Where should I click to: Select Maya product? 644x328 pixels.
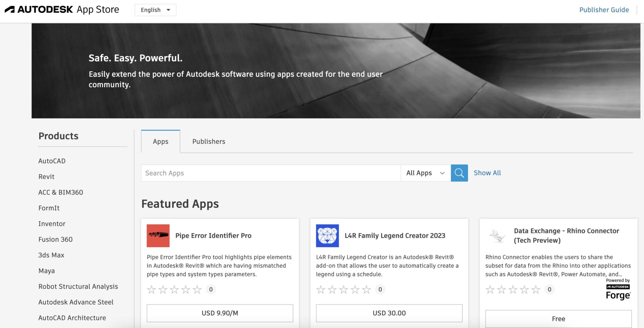[x=47, y=271]
